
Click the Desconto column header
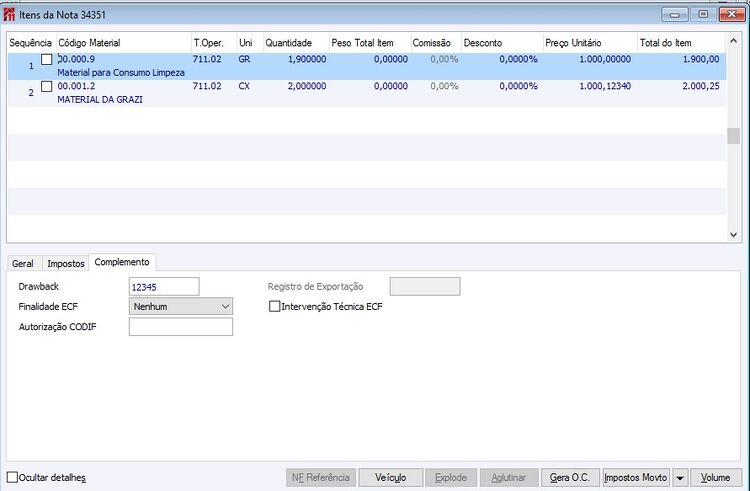(x=502, y=43)
